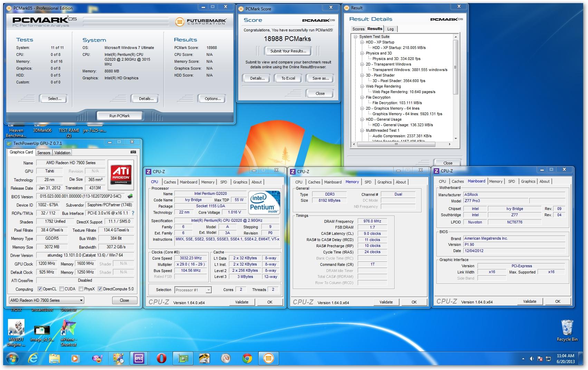Screen dimensions: 588x370
Task: Open Recycle Bin desktop icon
Action: pos(567,330)
